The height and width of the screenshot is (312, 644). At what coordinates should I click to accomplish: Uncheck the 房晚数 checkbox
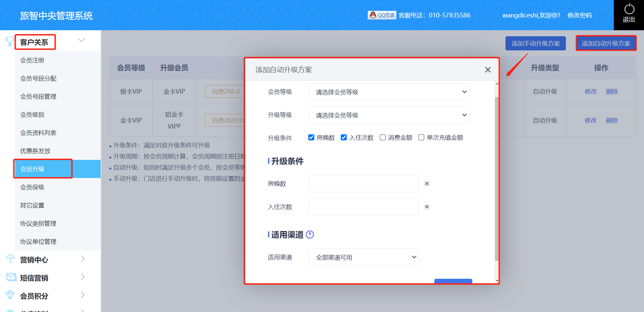point(311,137)
